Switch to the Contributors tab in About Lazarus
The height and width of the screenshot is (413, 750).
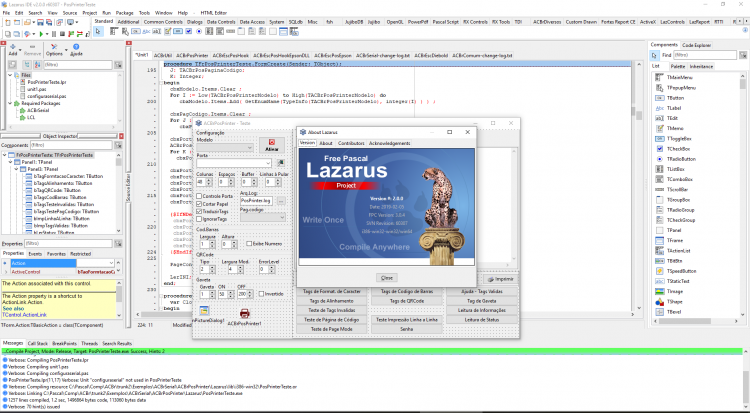[x=351, y=143]
